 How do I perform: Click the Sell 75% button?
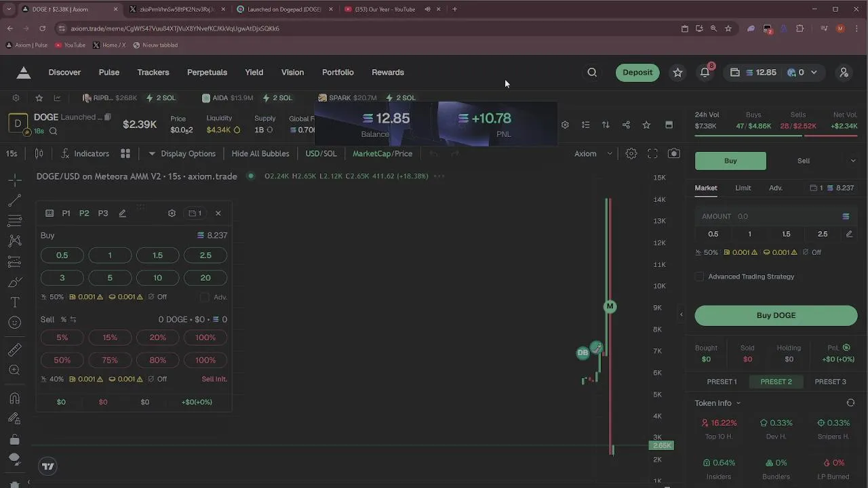(x=110, y=360)
